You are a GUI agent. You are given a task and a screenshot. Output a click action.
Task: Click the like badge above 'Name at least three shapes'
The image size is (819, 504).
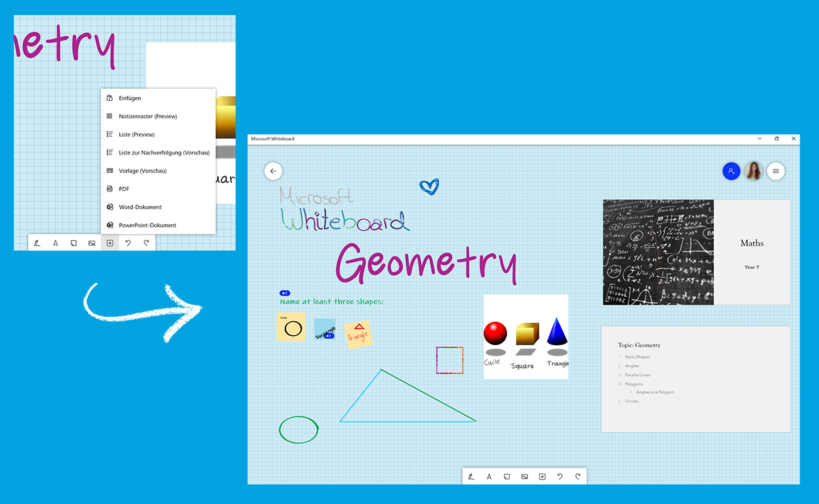(x=285, y=293)
